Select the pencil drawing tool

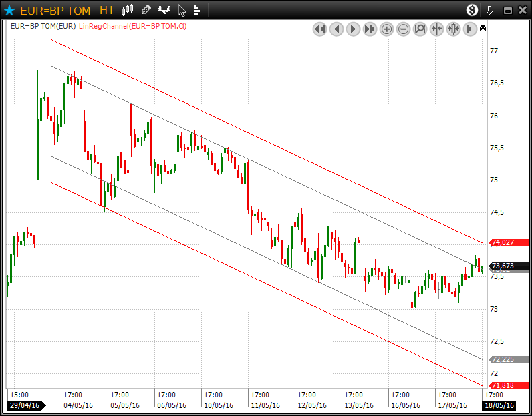(146, 10)
